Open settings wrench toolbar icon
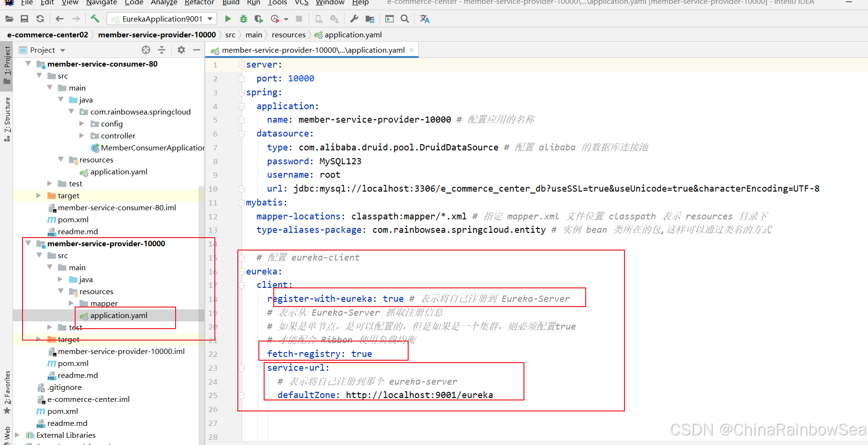The image size is (868, 445). tap(354, 19)
